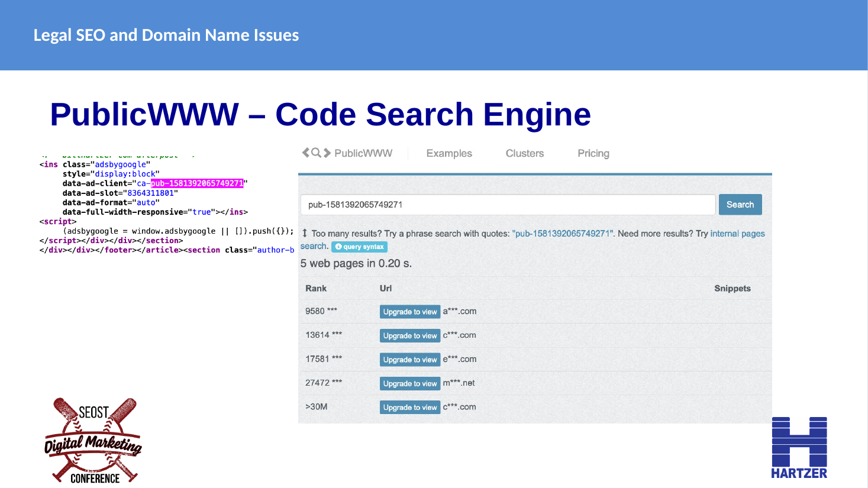Click the SEOST Digital Marketing Conference logo

(x=93, y=441)
